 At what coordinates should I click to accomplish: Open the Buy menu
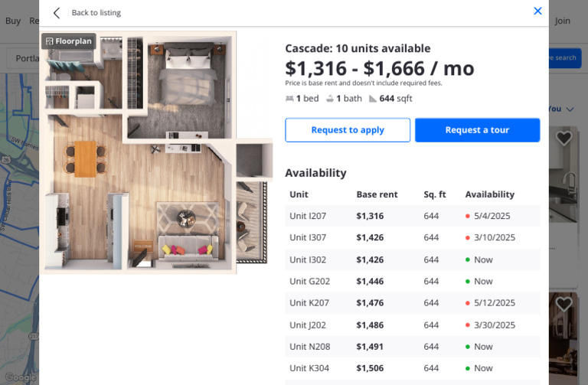click(12, 21)
